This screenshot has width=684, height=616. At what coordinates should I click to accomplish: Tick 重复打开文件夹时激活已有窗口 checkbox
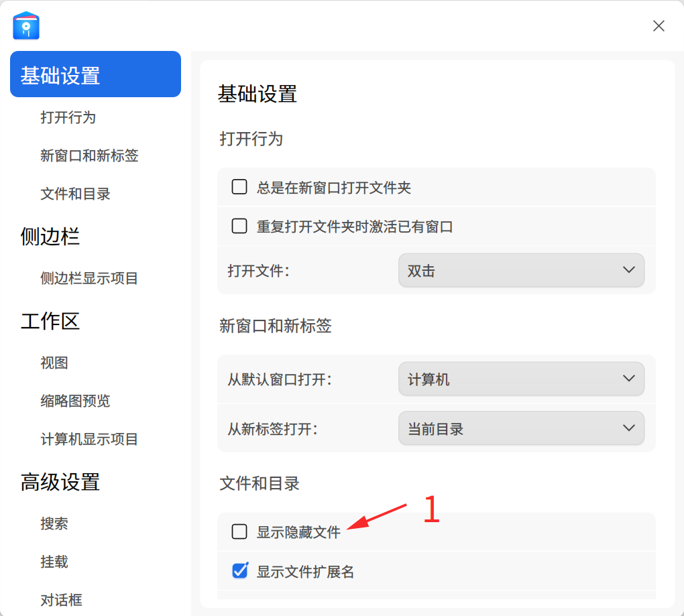coord(239,227)
